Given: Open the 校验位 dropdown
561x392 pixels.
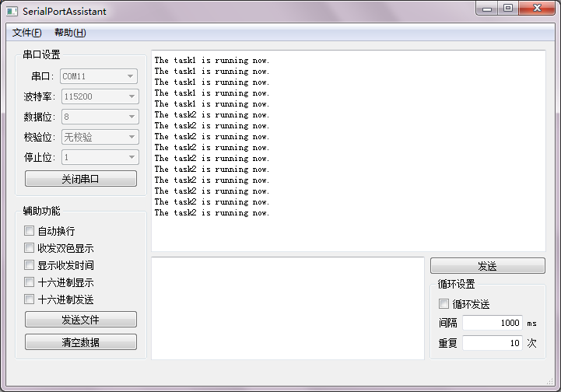Looking at the screenshot, I should [99, 137].
